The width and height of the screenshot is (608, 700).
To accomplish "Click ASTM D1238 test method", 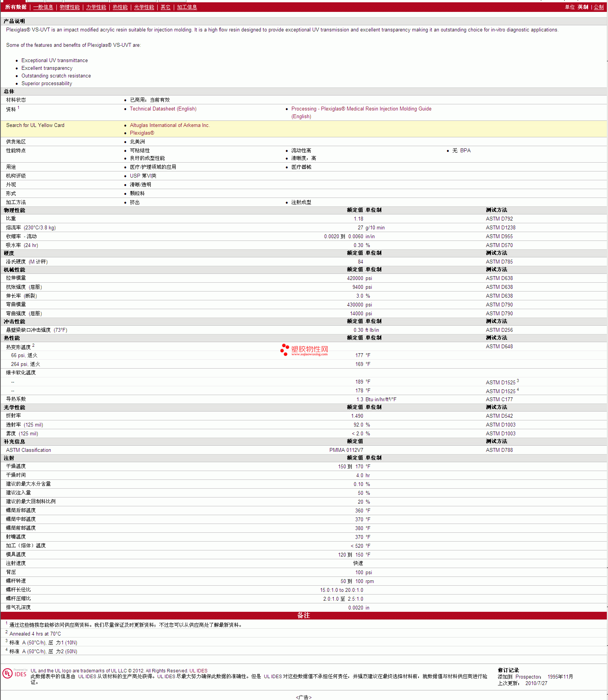I will coord(501,228).
